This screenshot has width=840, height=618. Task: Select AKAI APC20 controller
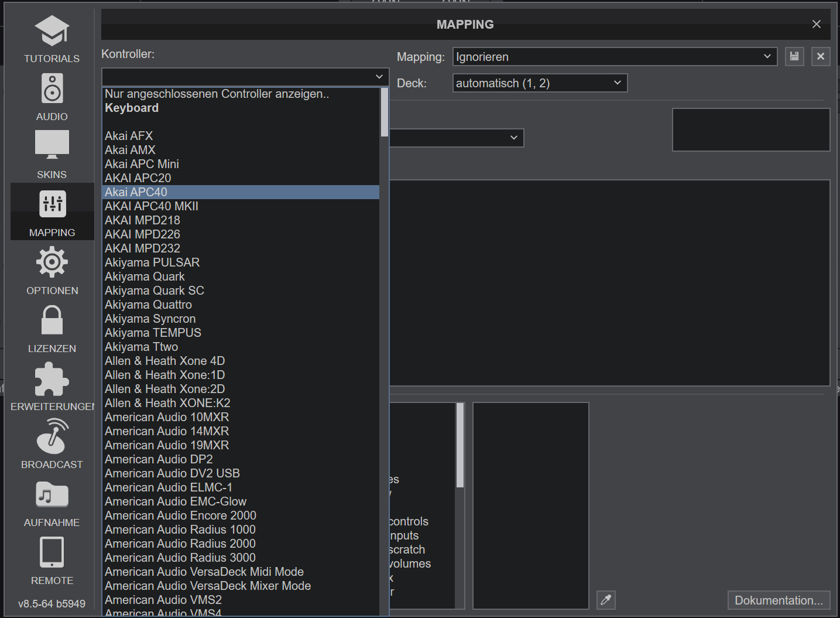241,178
